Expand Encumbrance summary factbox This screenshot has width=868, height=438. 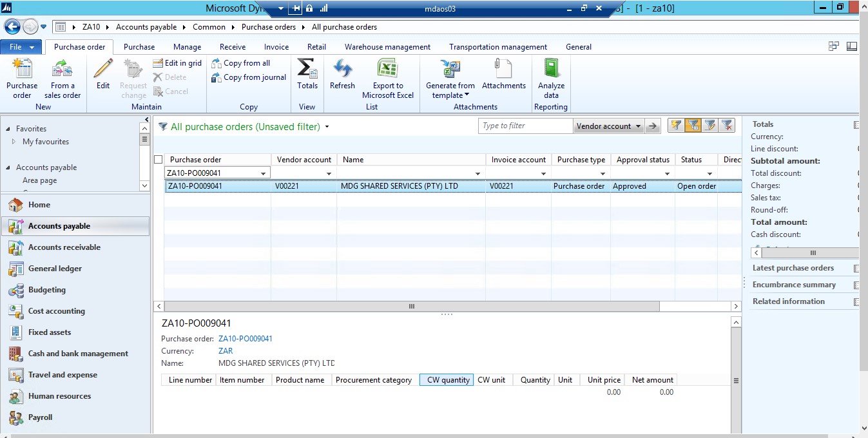point(856,285)
